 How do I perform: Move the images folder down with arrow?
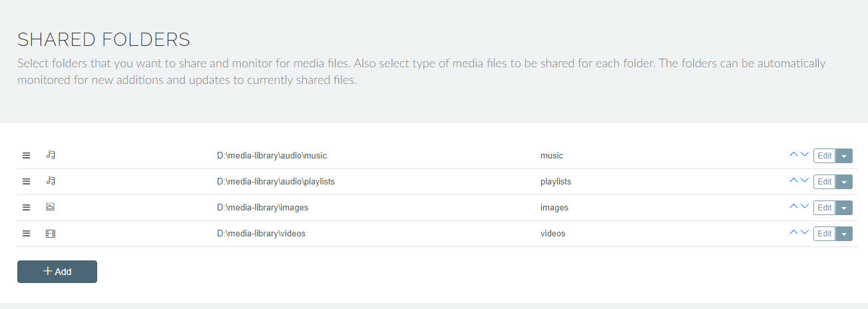click(x=805, y=206)
